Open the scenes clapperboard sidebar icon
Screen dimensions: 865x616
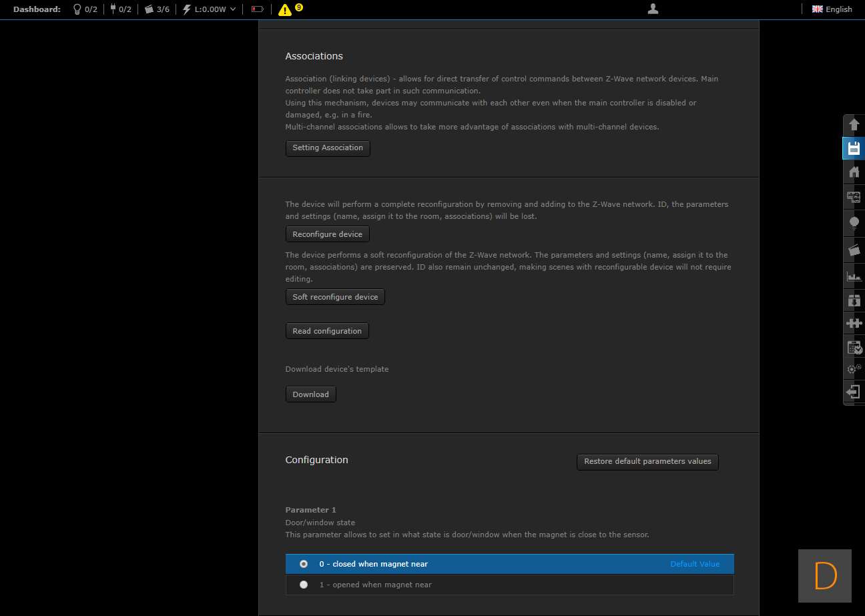[x=854, y=250]
